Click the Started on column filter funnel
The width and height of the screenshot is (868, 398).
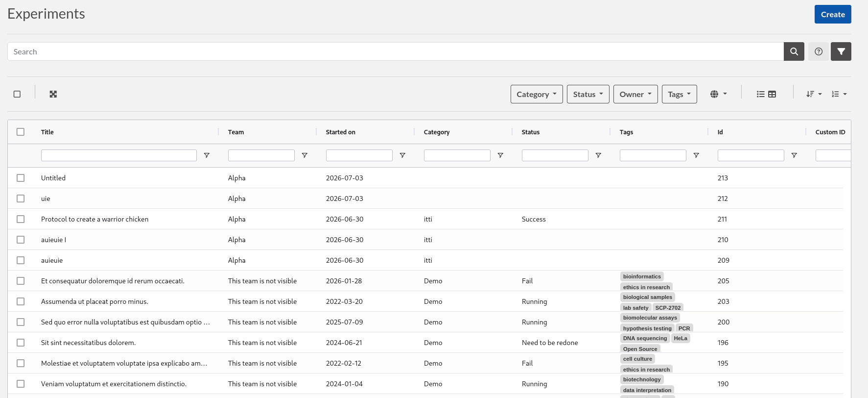[402, 155]
